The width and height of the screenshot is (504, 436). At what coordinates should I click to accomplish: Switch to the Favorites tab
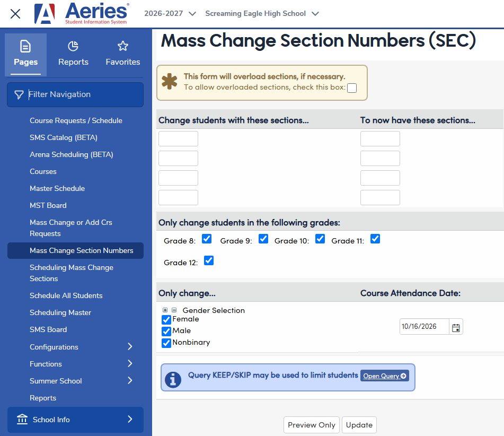pos(123,55)
